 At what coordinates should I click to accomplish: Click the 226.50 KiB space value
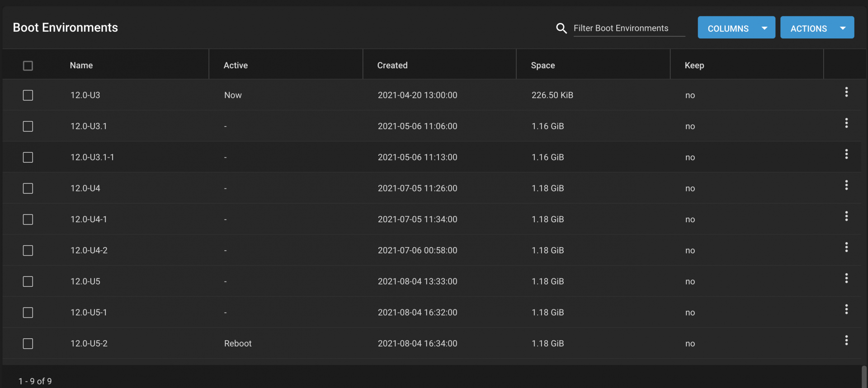tap(552, 95)
